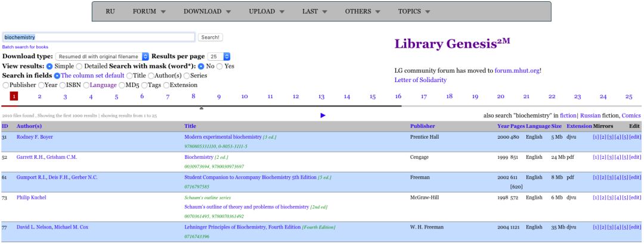The width and height of the screenshot is (644, 244).
Task: Search biochemistry in fiction
Action: tap(568, 116)
